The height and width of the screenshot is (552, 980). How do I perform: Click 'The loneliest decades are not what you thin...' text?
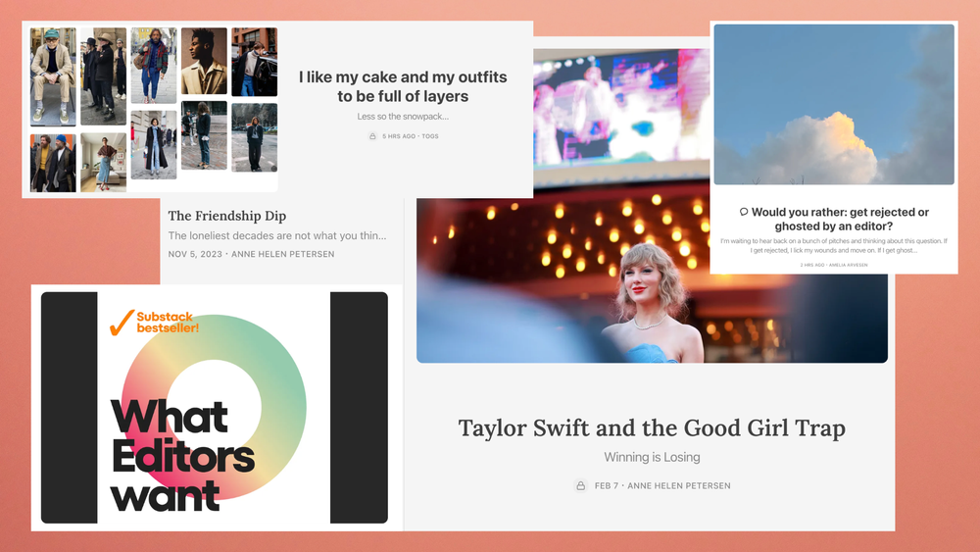point(277,235)
